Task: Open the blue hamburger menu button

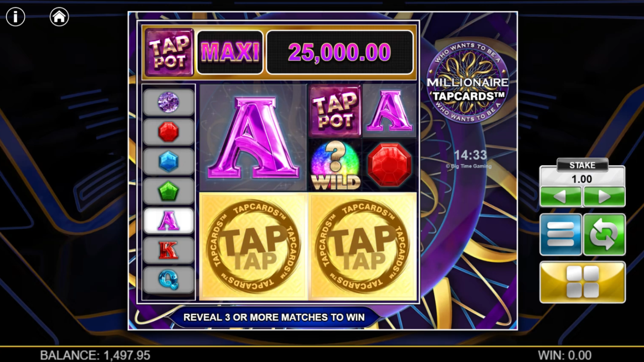Action: pos(560,235)
